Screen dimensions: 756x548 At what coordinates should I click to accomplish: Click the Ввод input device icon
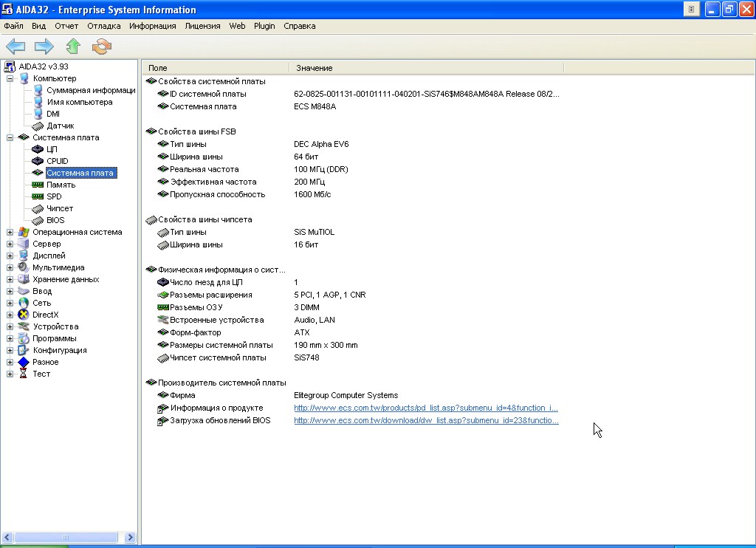[24, 291]
